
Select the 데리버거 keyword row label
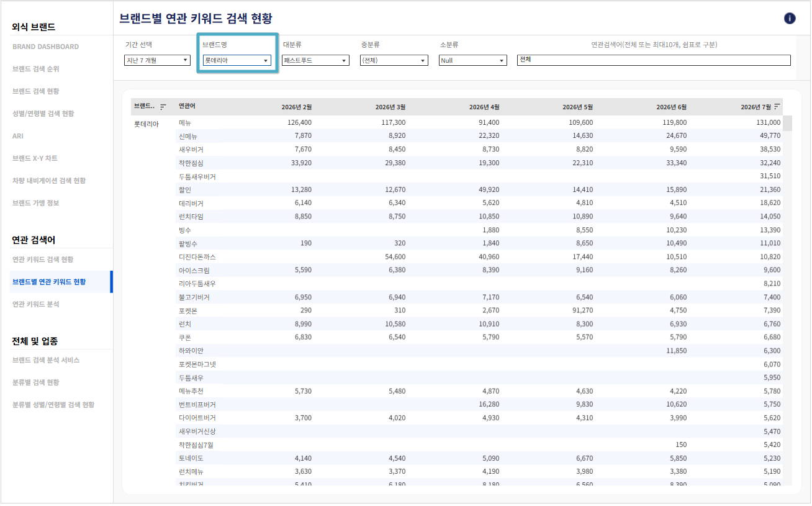[191, 203]
